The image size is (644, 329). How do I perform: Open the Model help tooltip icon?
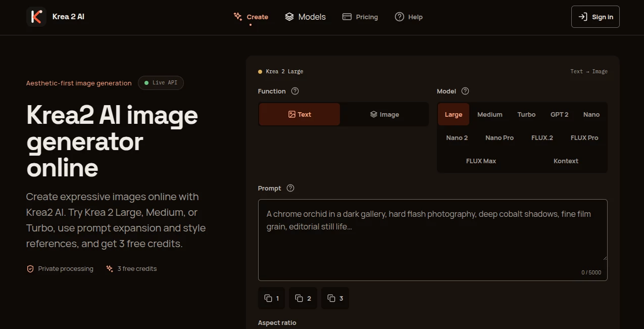pyautogui.click(x=465, y=91)
